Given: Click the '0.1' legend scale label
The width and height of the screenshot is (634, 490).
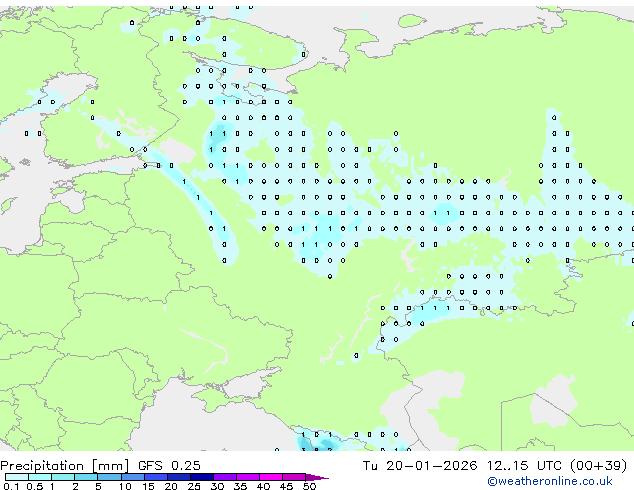Looking at the screenshot, I should pyautogui.click(x=11, y=486).
